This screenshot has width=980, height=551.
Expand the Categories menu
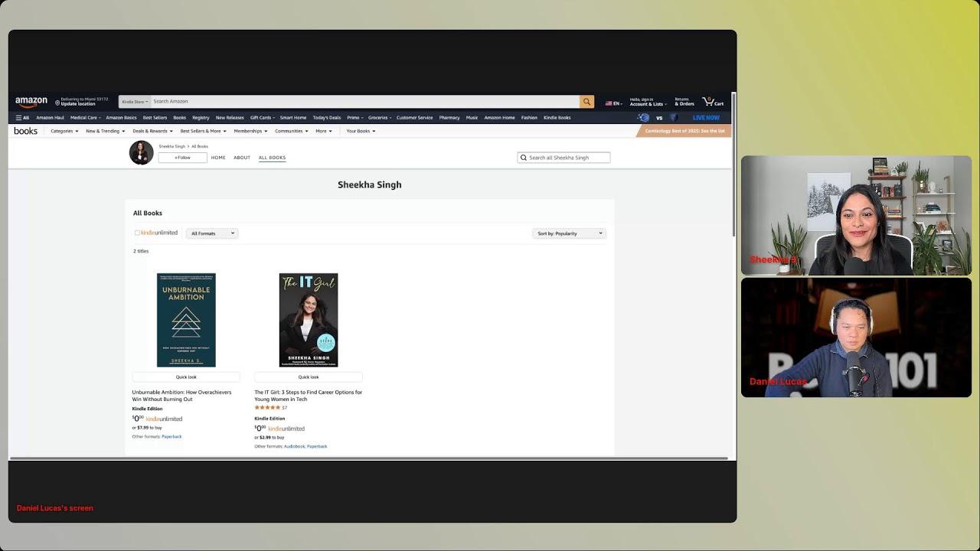point(64,131)
